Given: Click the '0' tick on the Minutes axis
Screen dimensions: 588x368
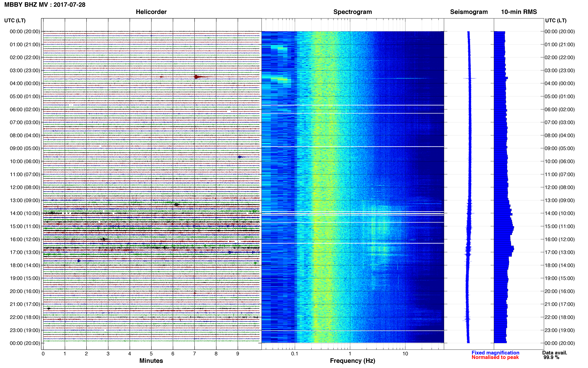Looking at the screenshot, I should point(43,354).
